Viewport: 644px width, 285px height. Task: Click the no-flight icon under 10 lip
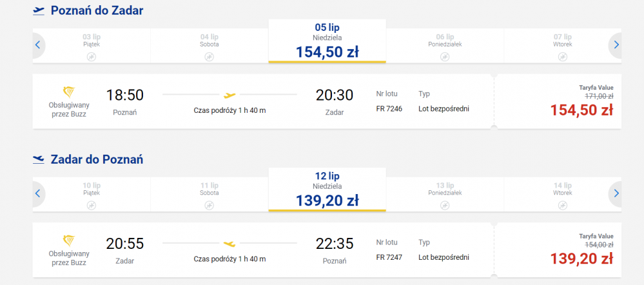[91, 205]
